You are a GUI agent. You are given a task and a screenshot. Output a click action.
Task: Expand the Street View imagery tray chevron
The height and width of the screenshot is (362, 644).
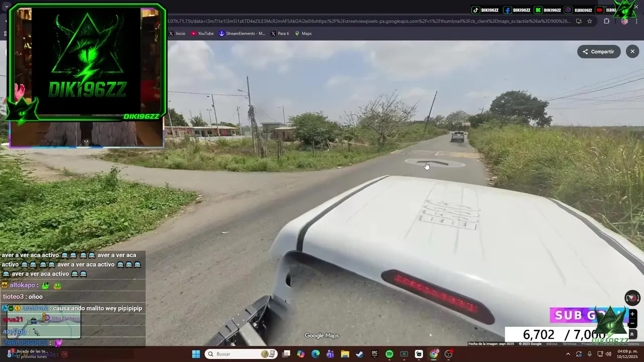[632, 334]
